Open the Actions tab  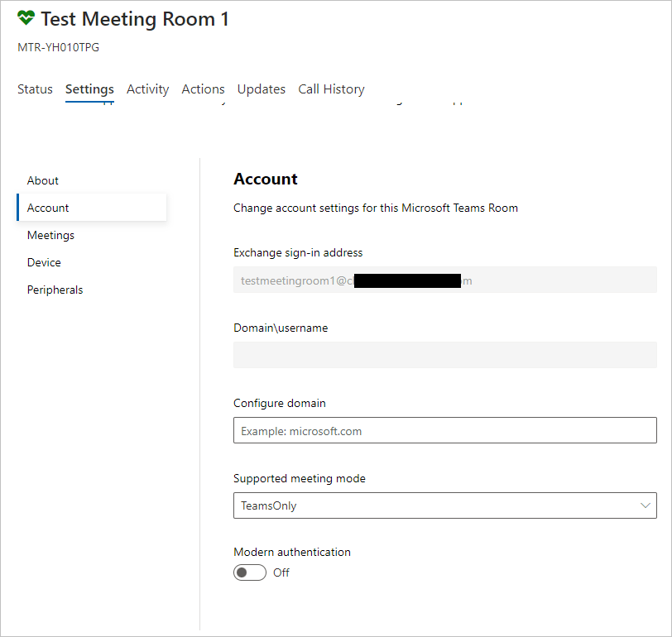[203, 89]
